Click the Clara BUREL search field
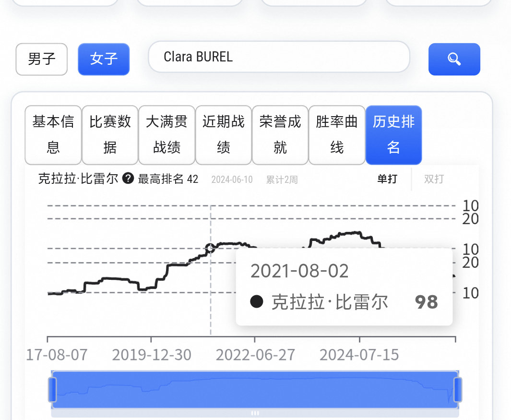 click(279, 57)
